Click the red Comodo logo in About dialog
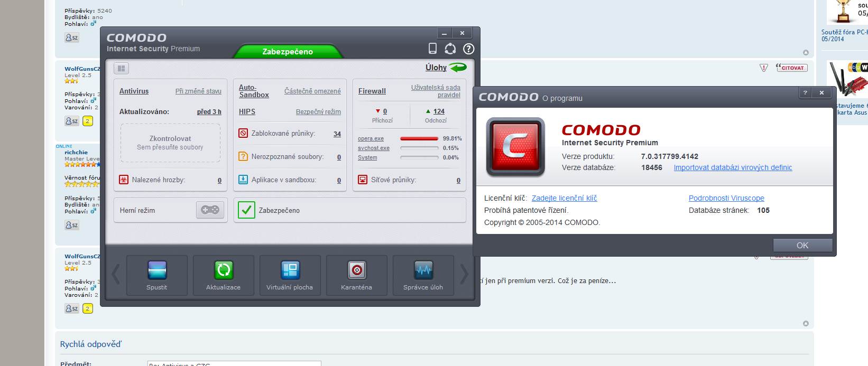Image resolution: width=868 pixels, height=366 pixels. pyautogui.click(x=515, y=147)
